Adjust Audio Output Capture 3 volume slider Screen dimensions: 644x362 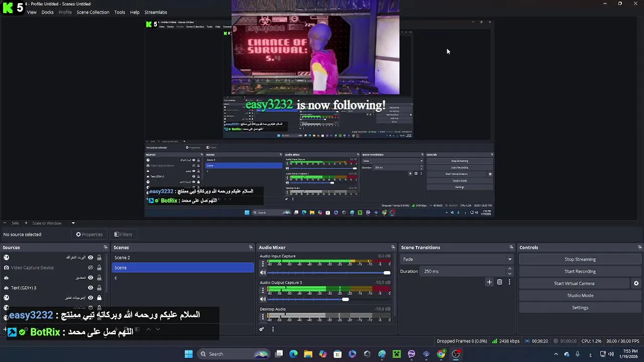[x=329, y=299]
